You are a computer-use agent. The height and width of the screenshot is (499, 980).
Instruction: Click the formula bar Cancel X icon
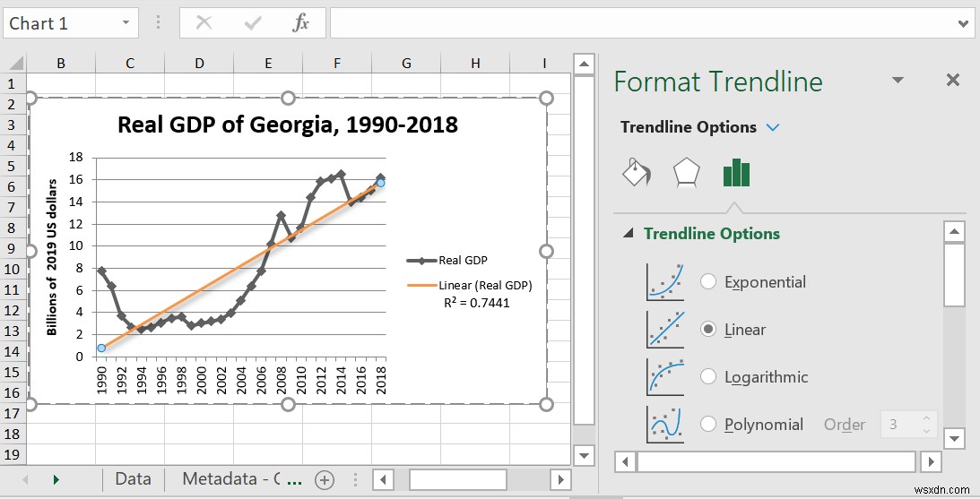[x=204, y=23]
